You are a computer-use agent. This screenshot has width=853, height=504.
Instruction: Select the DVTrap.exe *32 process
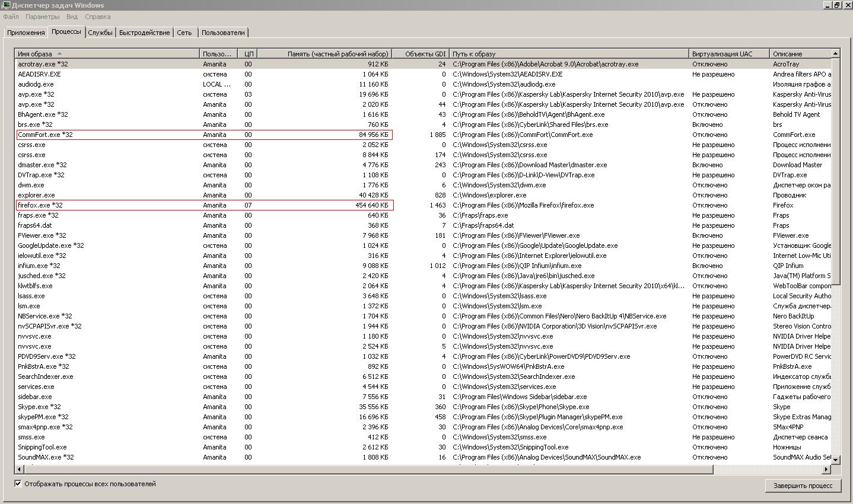(424, 175)
